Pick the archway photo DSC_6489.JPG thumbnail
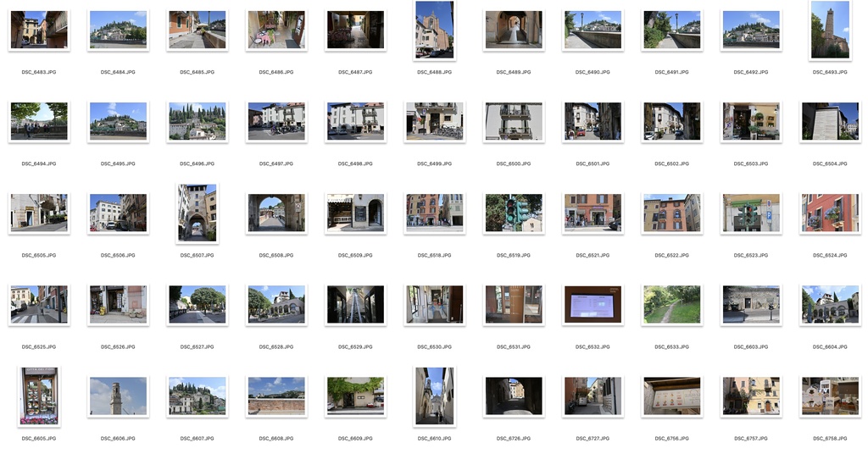 point(514,30)
